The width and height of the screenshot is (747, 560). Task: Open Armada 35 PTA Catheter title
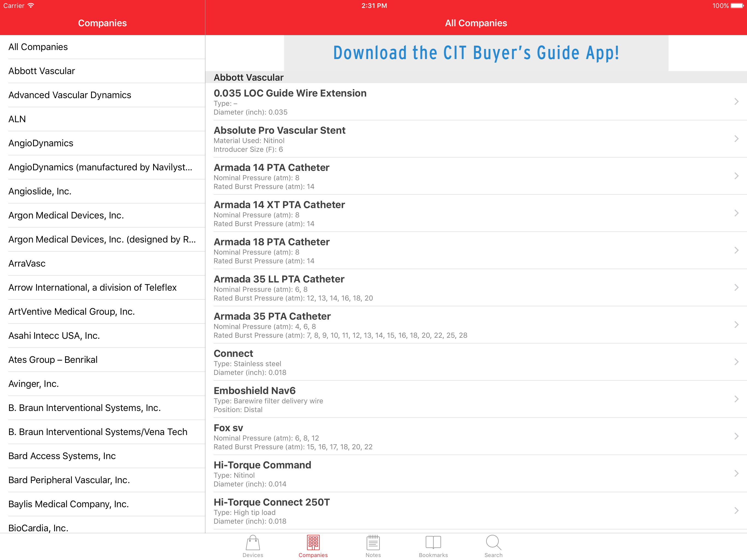pyautogui.click(x=272, y=316)
